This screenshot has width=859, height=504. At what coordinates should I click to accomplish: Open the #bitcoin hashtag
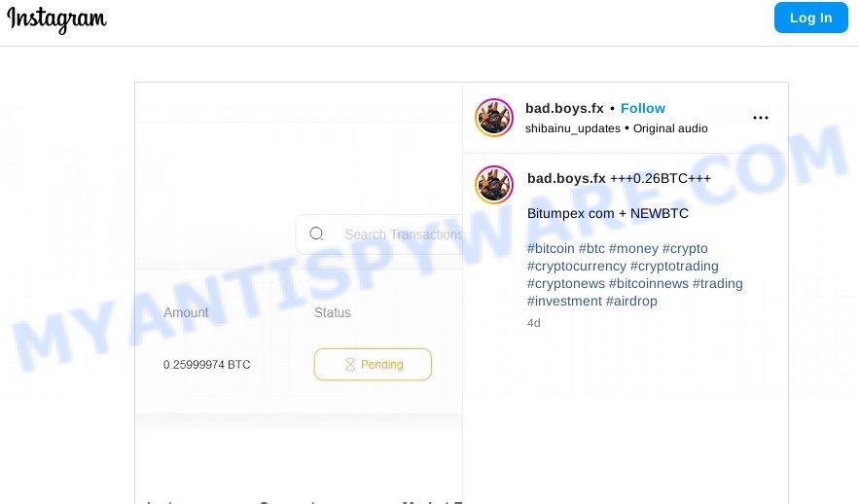pyautogui.click(x=551, y=248)
